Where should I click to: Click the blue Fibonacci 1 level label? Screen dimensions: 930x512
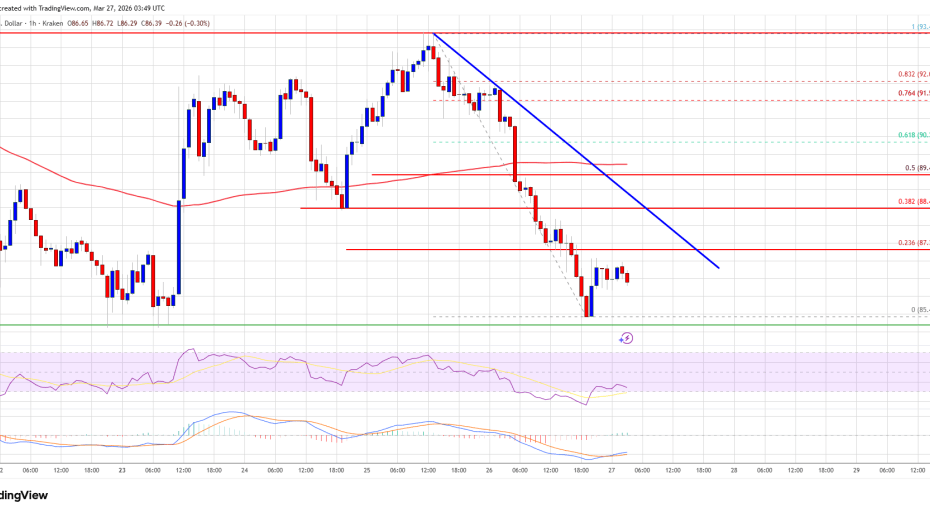point(921,27)
